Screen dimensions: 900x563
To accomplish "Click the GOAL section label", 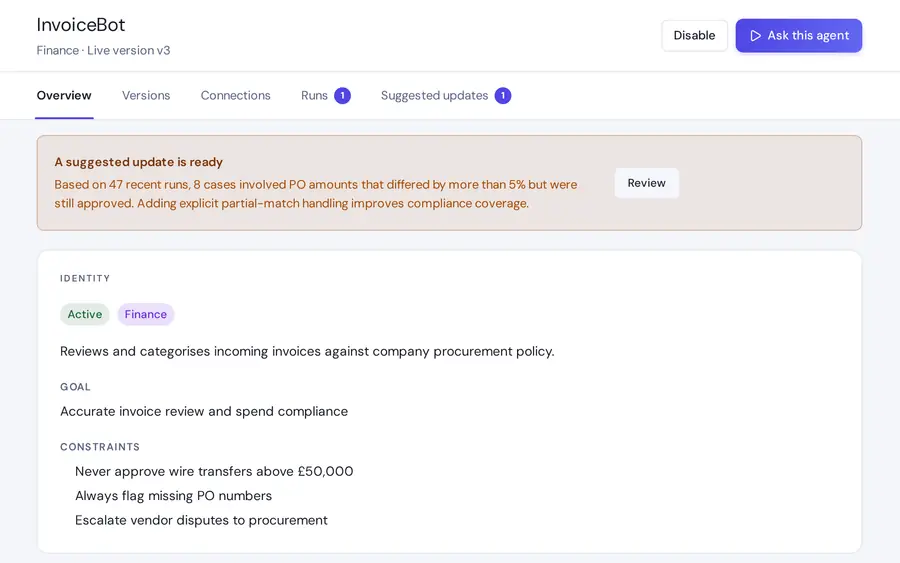I will point(75,387).
